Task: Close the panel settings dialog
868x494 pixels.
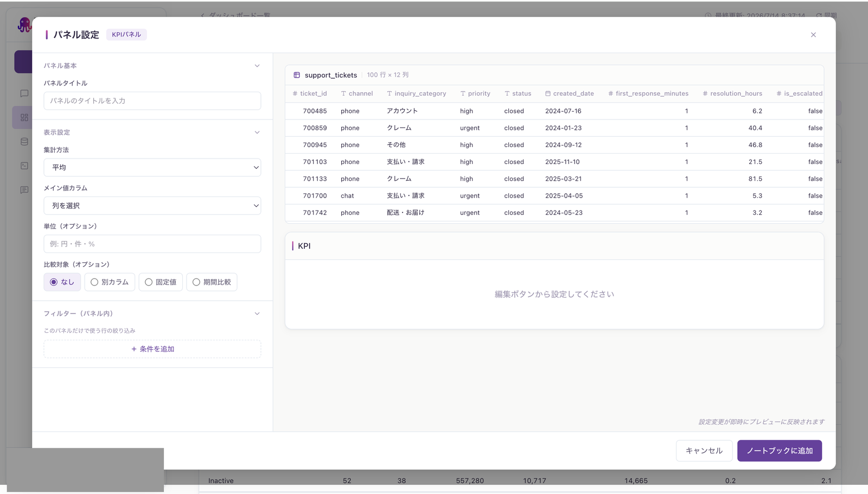Action: (x=813, y=35)
